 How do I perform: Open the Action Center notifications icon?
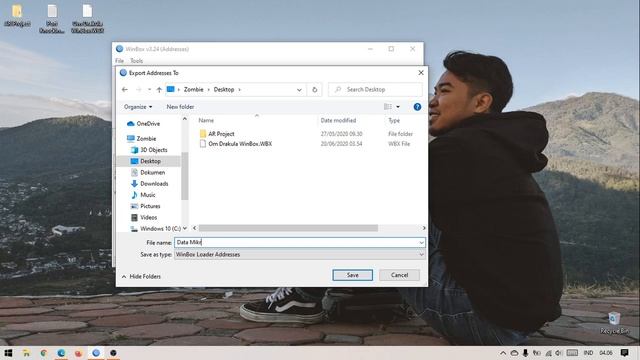coord(624,353)
